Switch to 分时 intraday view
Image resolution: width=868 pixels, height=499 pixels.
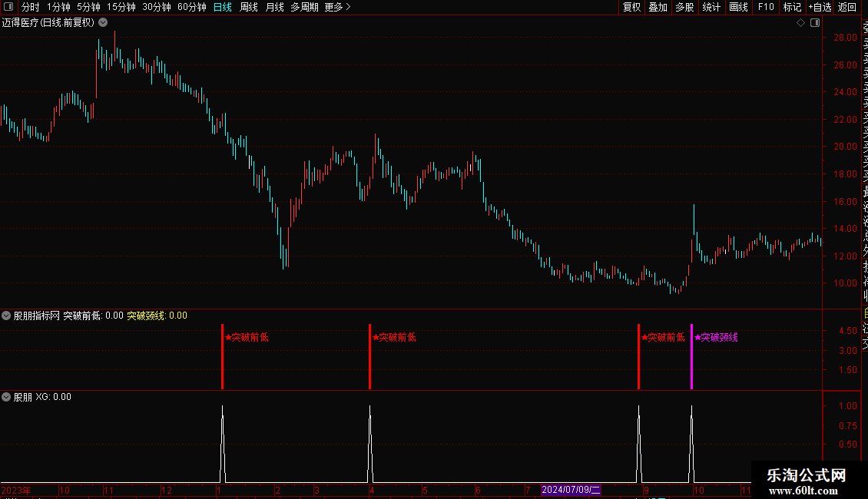click(31, 7)
